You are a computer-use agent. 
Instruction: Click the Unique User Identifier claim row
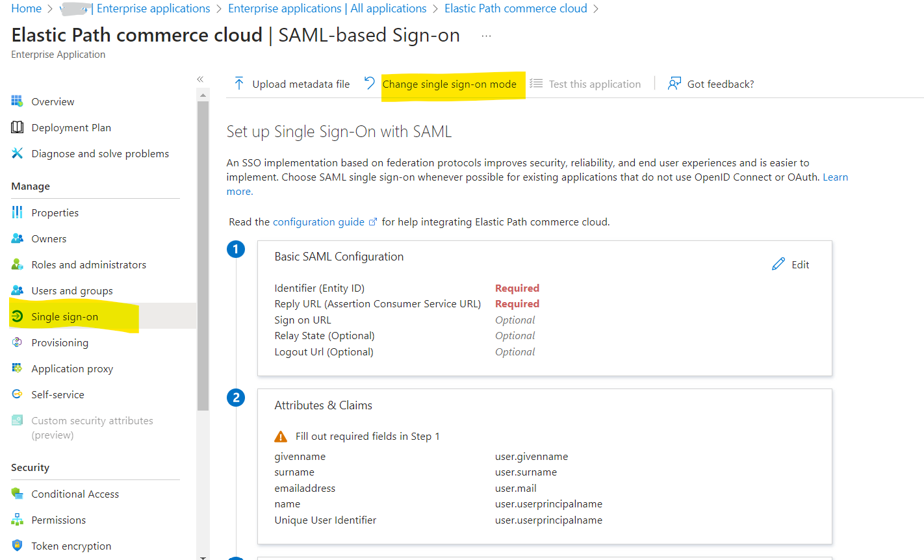pos(439,520)
